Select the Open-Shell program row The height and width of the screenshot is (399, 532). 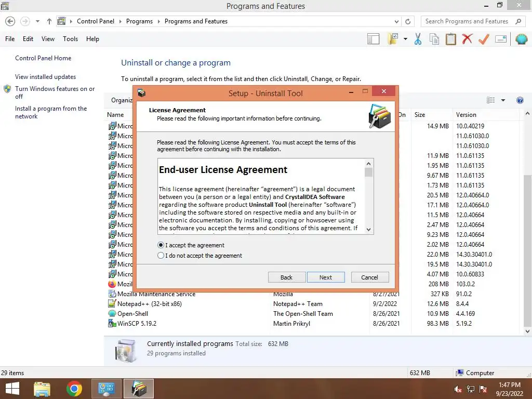click(312, 313)
